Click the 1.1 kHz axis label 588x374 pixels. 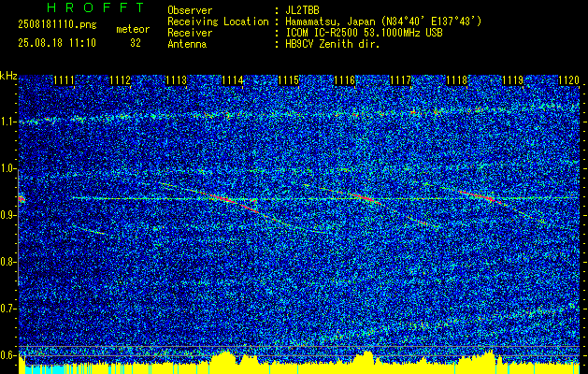point(7,122)
